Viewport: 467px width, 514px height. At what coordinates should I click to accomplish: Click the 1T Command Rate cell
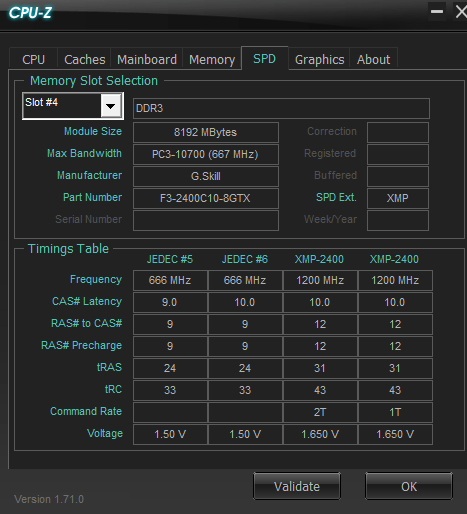click(395, 412)
